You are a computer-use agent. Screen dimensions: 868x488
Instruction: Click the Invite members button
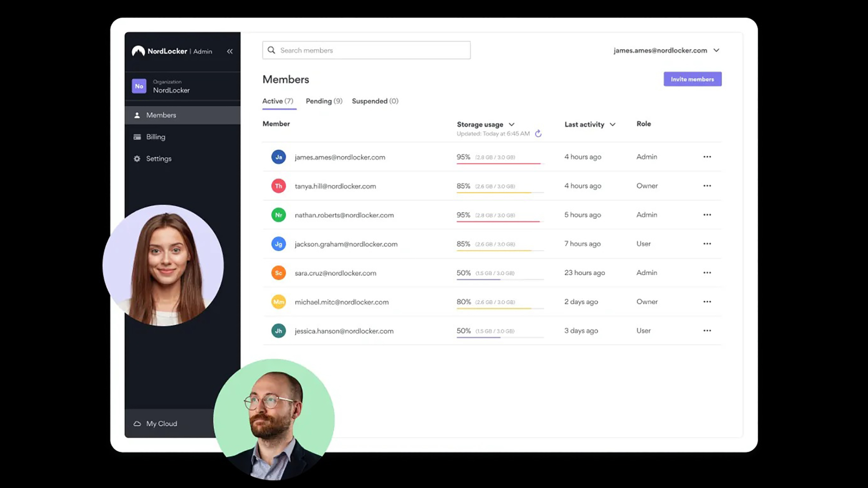[x=692, y=79]
